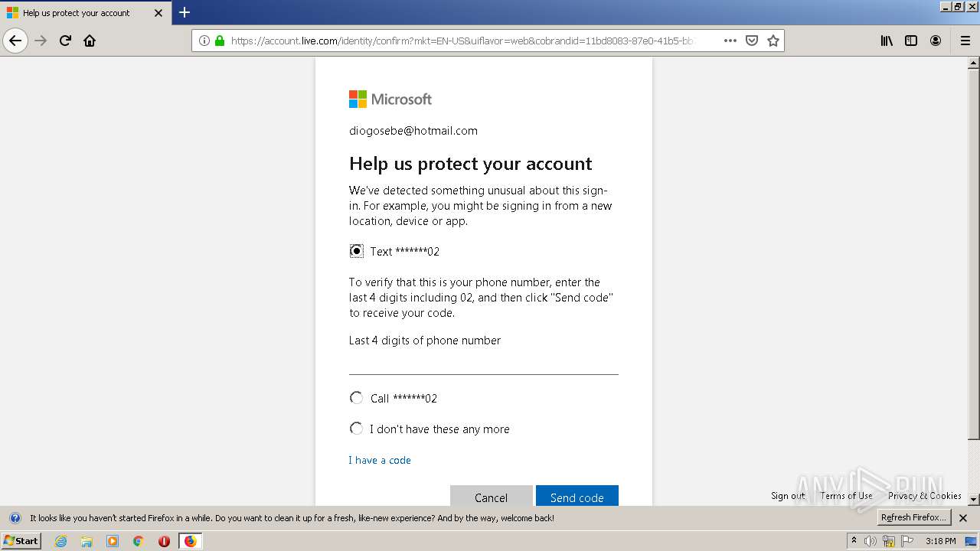This screenshot has height=551, width=980.
Task: Bookmark this page with the star
Action: [x=773, y=41]
